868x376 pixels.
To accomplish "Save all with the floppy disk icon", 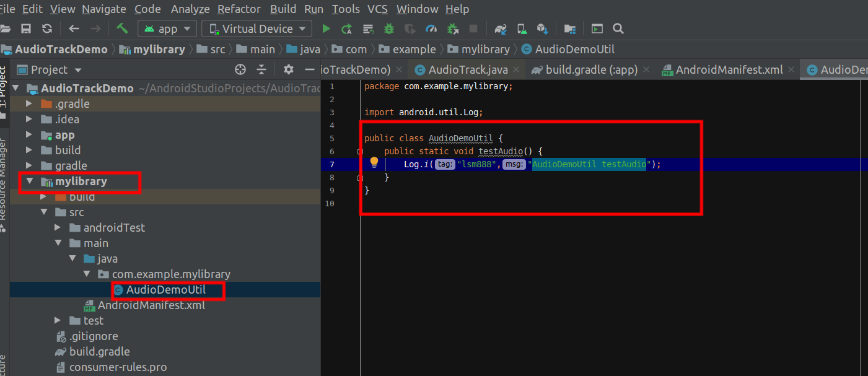I will point(26,28).
